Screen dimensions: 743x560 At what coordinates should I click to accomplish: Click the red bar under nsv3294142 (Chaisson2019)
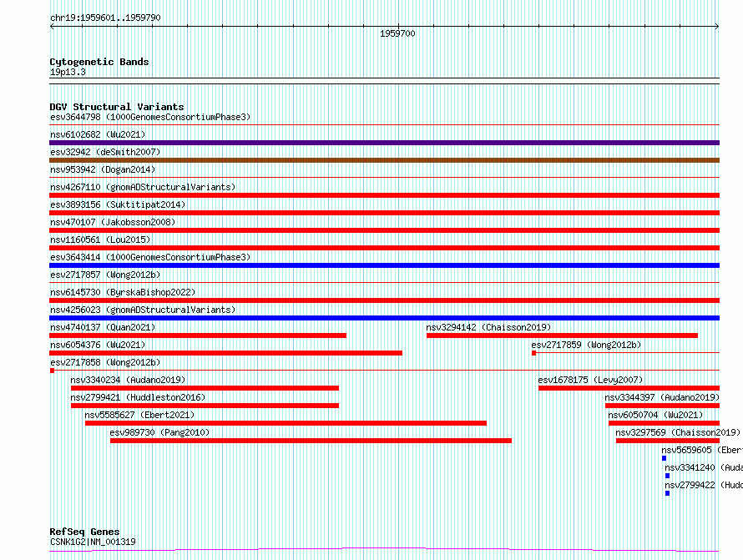(x=562, y=335)
